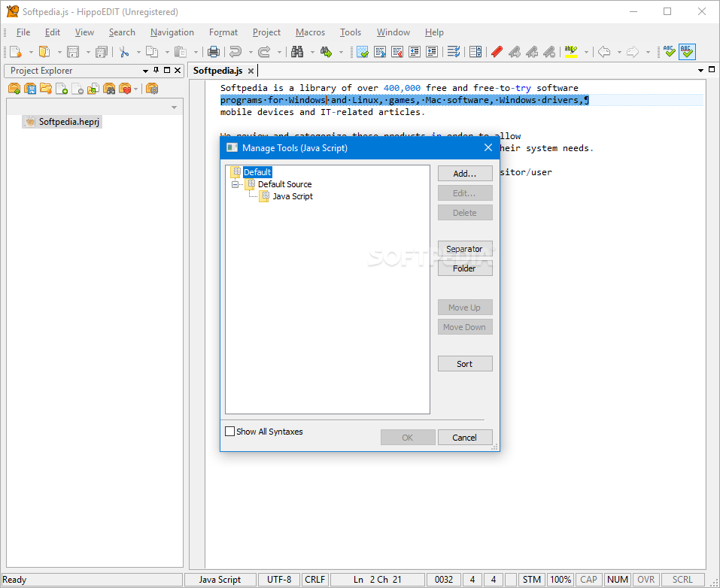The height and width of the screenshot is (588, 720).
Task: Open the Format menu
Action: tap(223, 32)
